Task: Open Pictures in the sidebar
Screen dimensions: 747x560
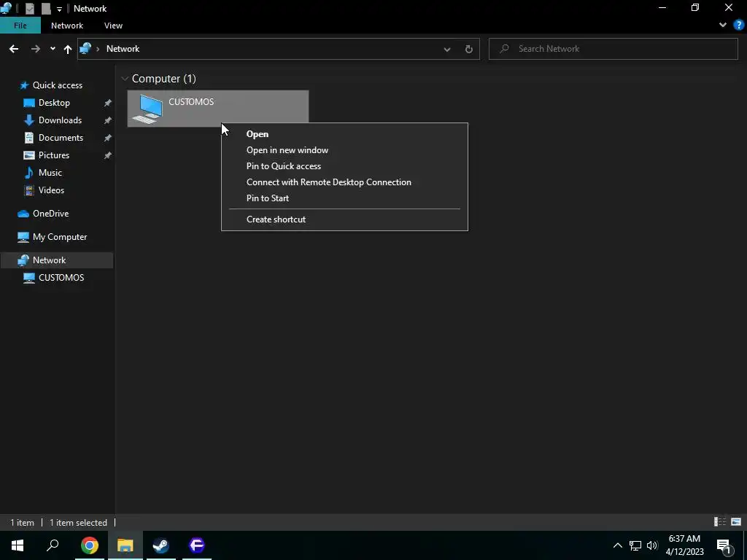Action: point(54,155)
